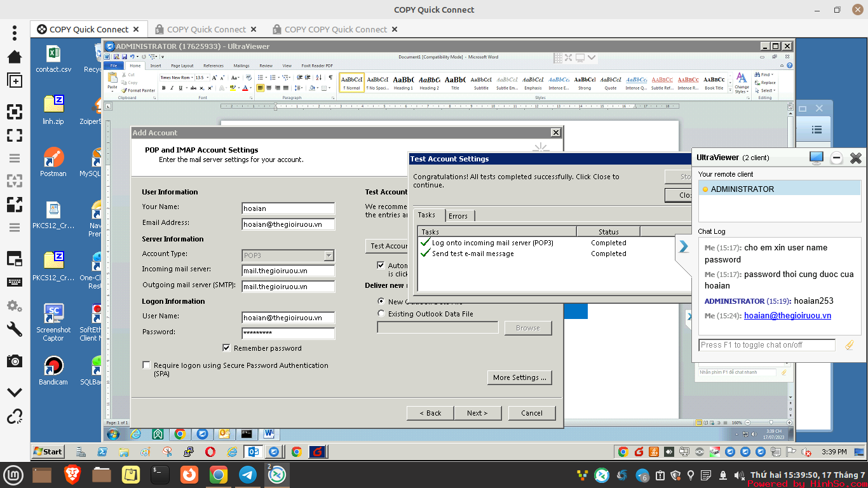
Task: Click the Word zoom slider in status bar
Action: tap(771, 422)
